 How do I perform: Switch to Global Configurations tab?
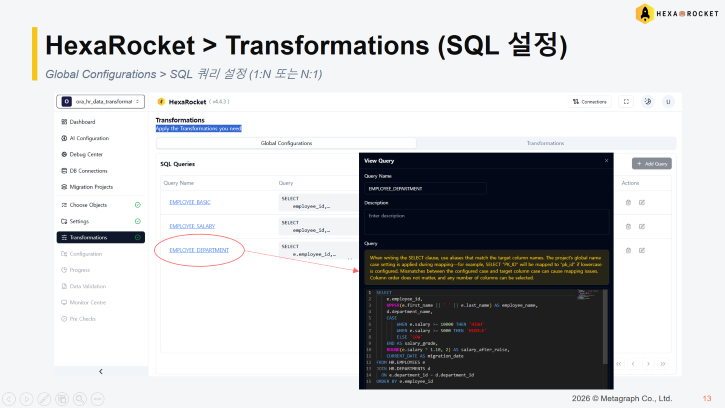286,143
